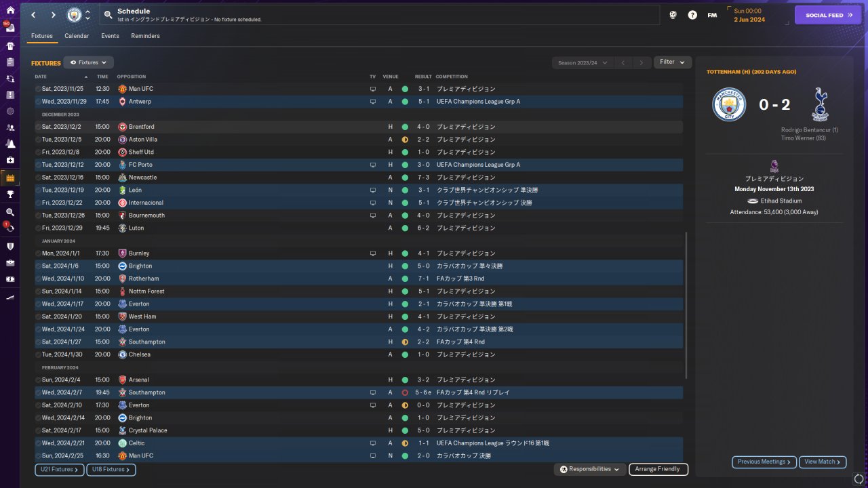This screenshot has height=488, width=868.
Task: Click the View Match button
Action: pos(823,462)
